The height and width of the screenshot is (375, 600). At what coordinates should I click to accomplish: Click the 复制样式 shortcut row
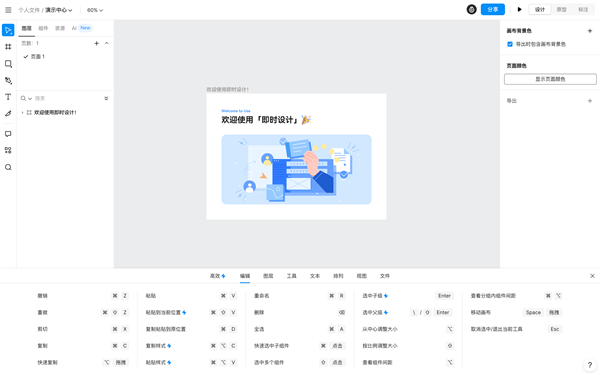click(191, 346)
